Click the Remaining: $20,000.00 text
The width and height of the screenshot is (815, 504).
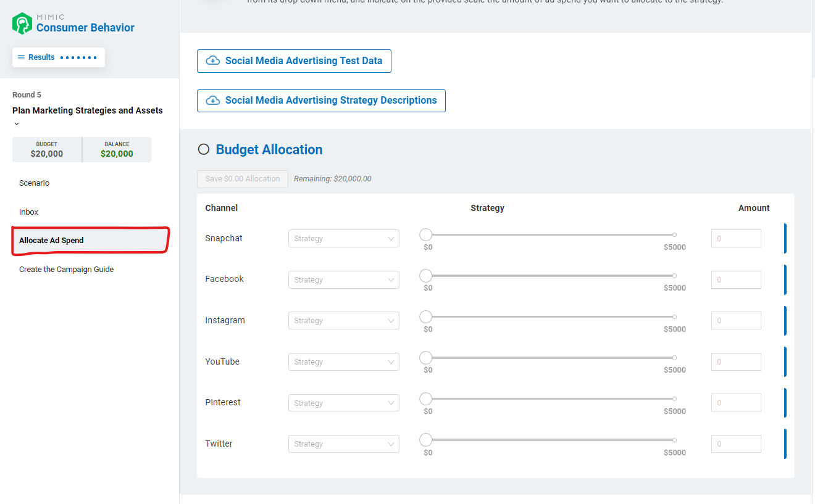(333, 179)
